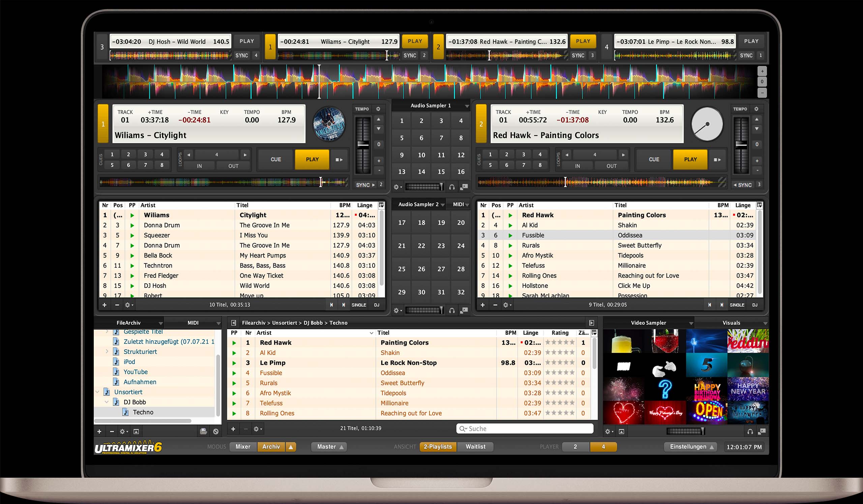Click the PLAY button on deck 3

click(x=248, y=41)
